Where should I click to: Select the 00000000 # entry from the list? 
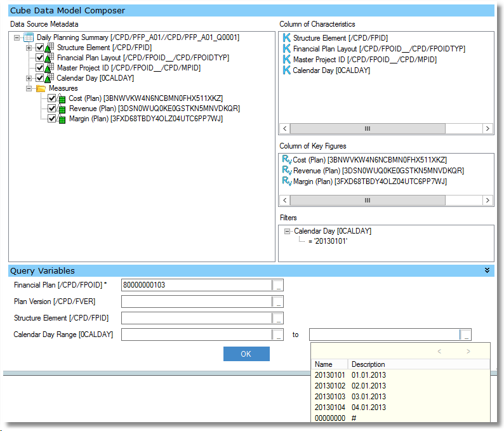tap(401, 418)
